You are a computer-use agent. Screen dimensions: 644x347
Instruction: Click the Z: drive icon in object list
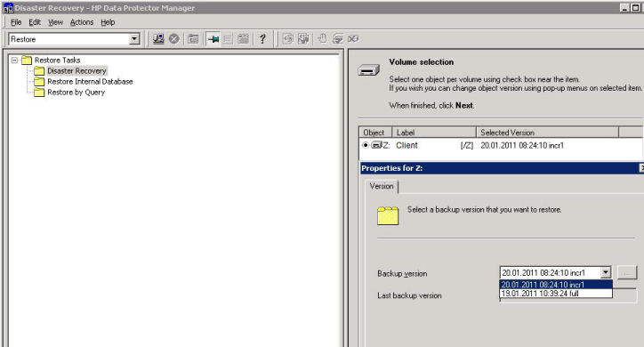coord(376,145)
